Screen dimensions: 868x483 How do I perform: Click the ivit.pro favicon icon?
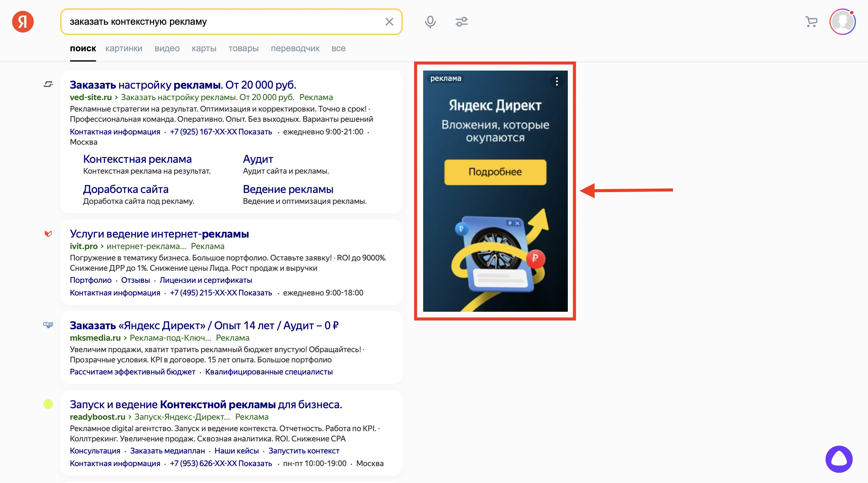[48, 234]
